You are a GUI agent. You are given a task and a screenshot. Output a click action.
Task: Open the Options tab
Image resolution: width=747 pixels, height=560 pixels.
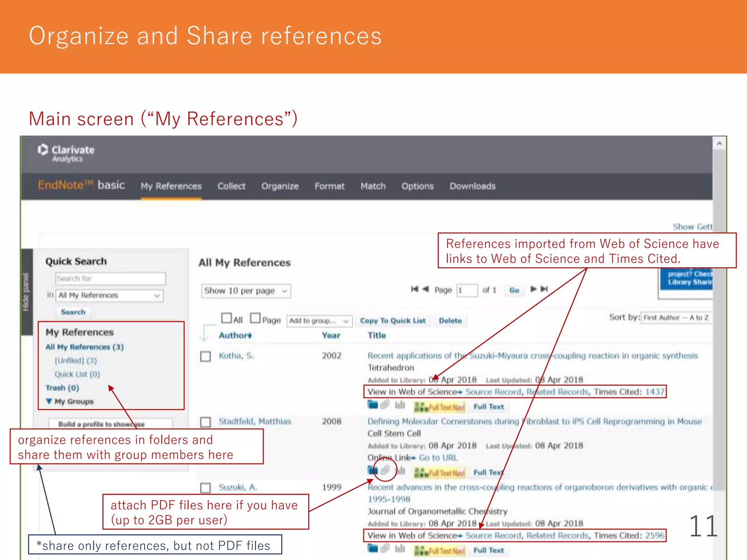click(x=418, y=186)
